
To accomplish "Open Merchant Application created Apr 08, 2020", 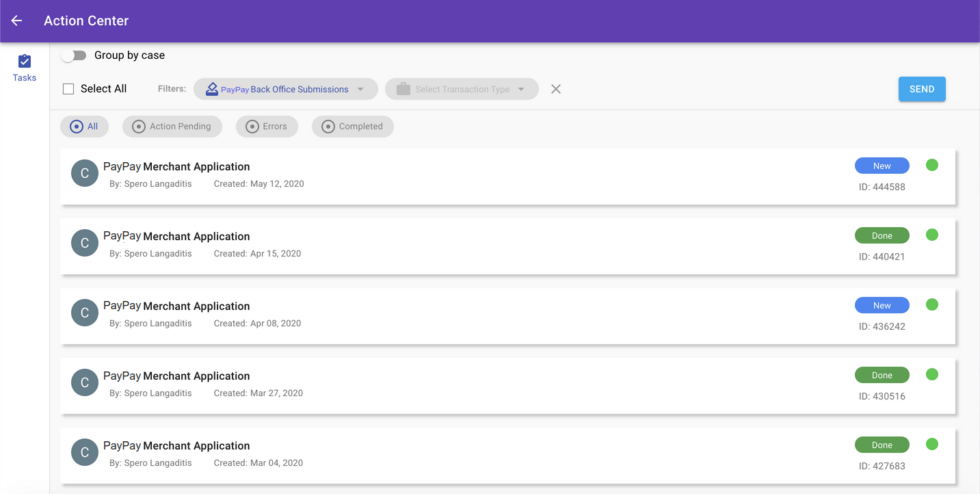I will tap(507, 315).
